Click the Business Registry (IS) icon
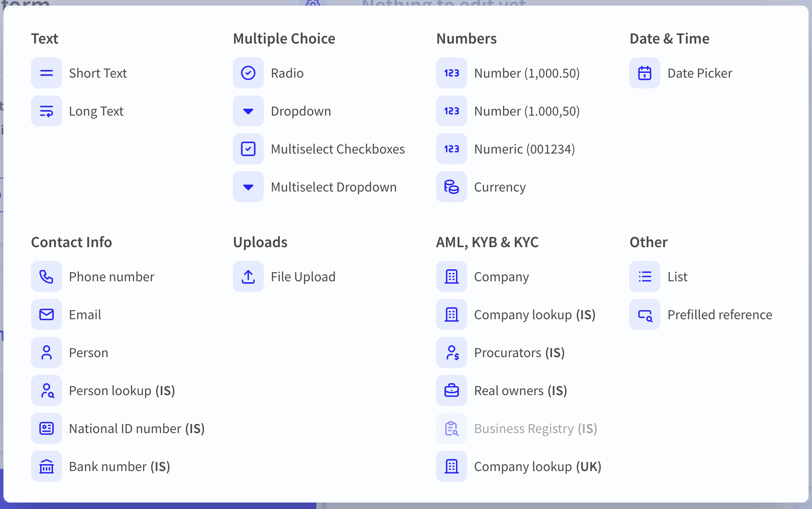This screenshot has height=509, width=812. point(452,428)
